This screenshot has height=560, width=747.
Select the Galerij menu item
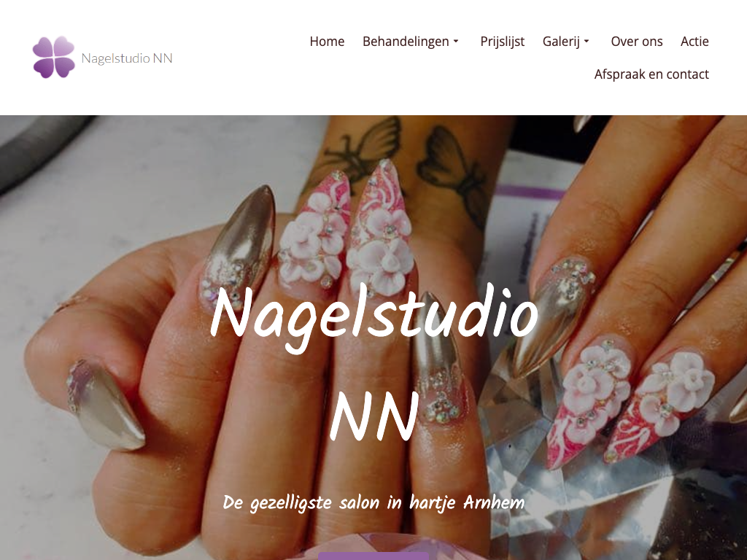click(561, 42)
